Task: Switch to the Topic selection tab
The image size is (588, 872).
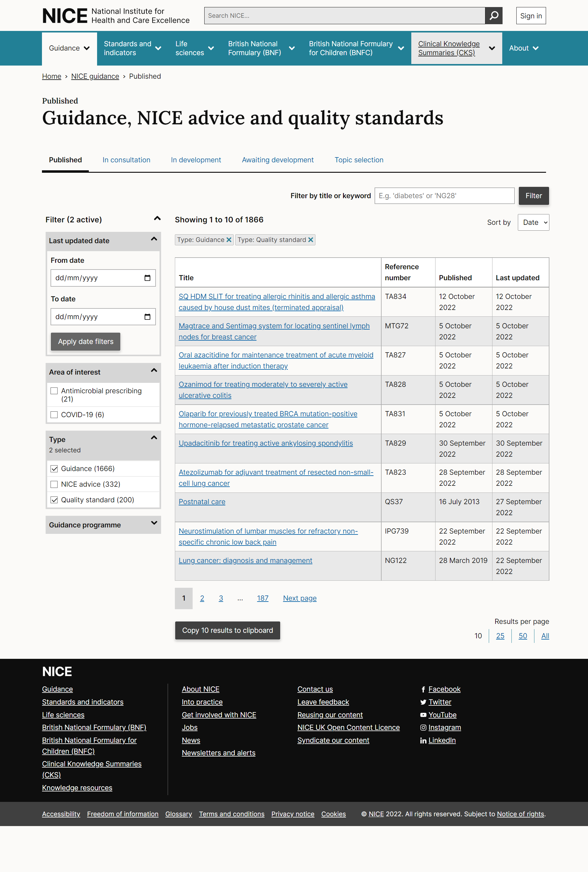Action: (359, 160)
